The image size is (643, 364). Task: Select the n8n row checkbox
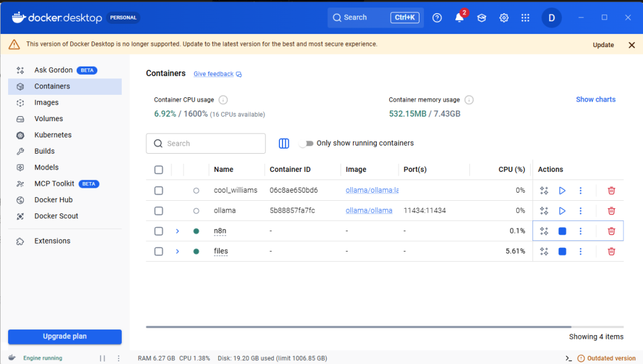point(159,231)
